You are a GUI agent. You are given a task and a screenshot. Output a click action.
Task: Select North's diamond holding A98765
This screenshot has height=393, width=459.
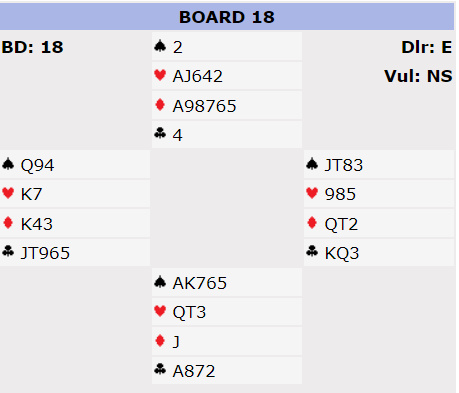pyautogui.click(x=204, y=106)
